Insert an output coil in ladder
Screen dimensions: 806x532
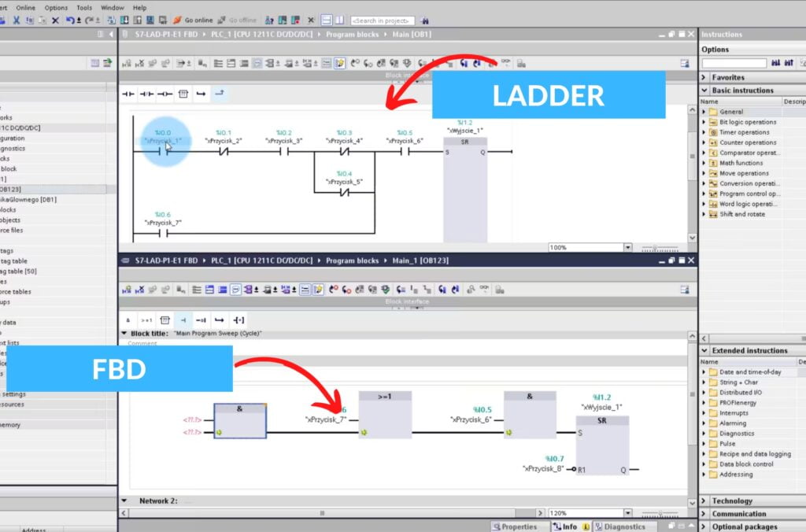pos(165,94)
